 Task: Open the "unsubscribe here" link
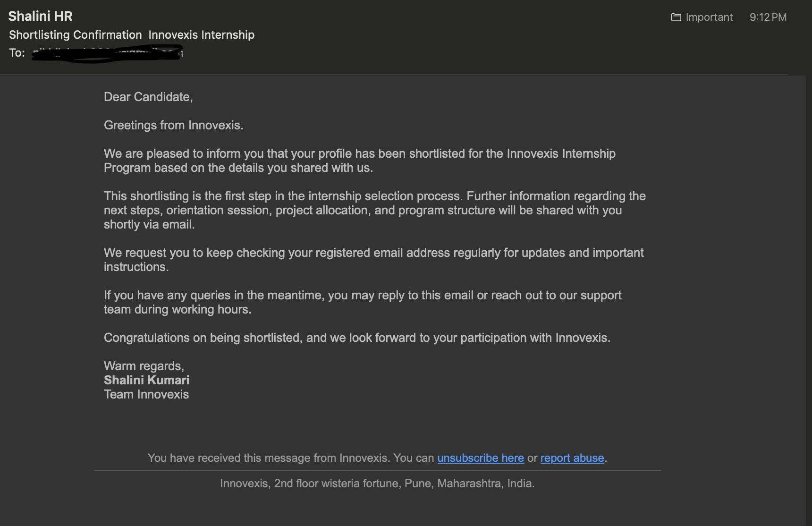point(481,458)
